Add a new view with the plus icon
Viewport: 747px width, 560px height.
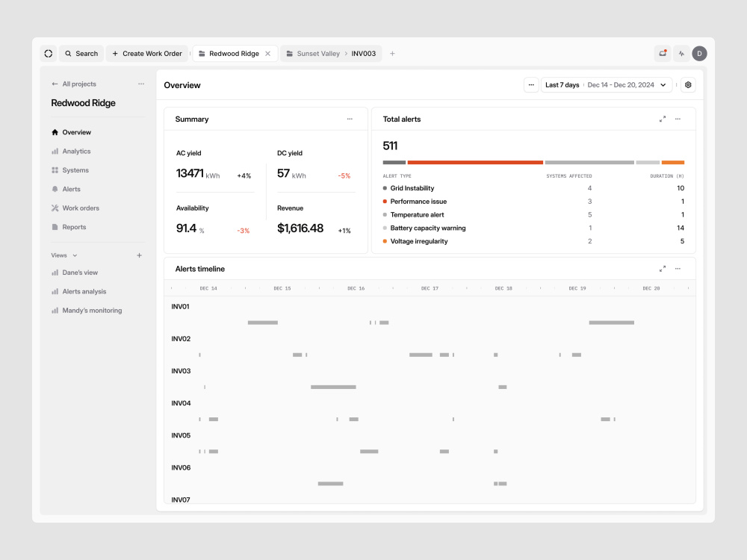(139, 255)
